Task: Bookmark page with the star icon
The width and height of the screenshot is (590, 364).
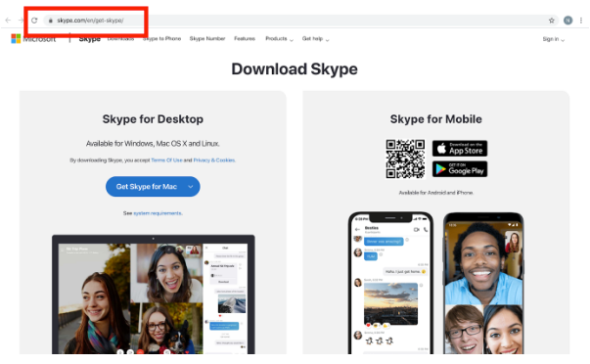Action: tap(551, 21)
